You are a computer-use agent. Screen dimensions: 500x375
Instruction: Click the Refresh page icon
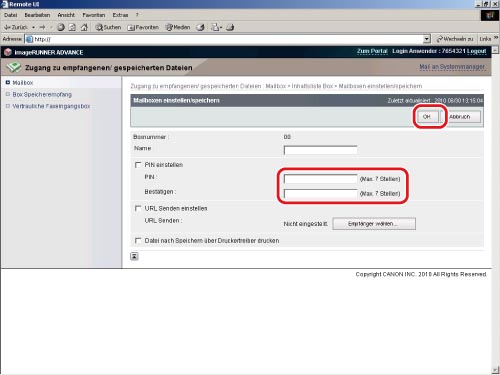coord(72,27)
